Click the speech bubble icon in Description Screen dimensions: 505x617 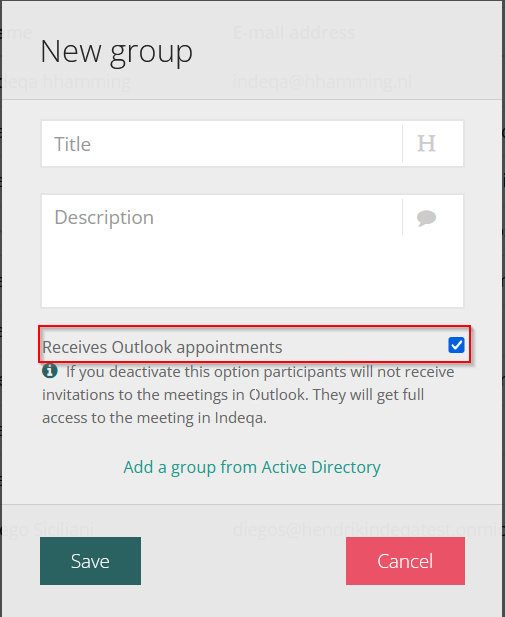point(426,218)
